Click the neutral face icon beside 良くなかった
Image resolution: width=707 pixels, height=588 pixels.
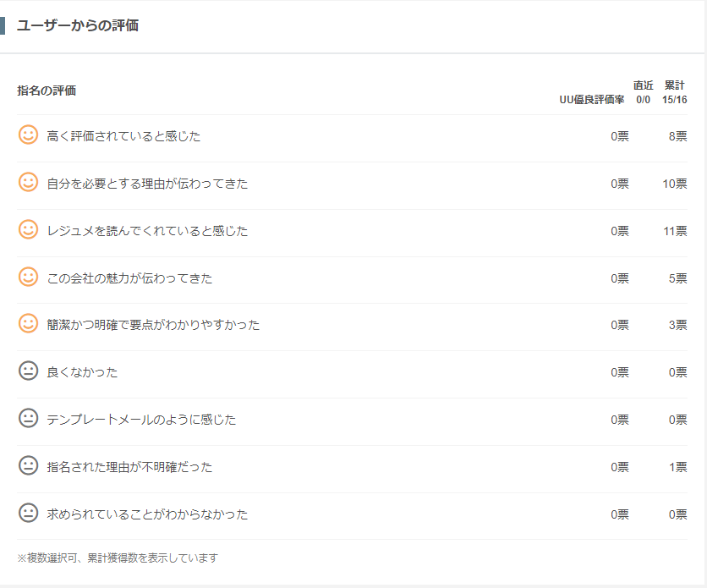click(x=28, y=371)
